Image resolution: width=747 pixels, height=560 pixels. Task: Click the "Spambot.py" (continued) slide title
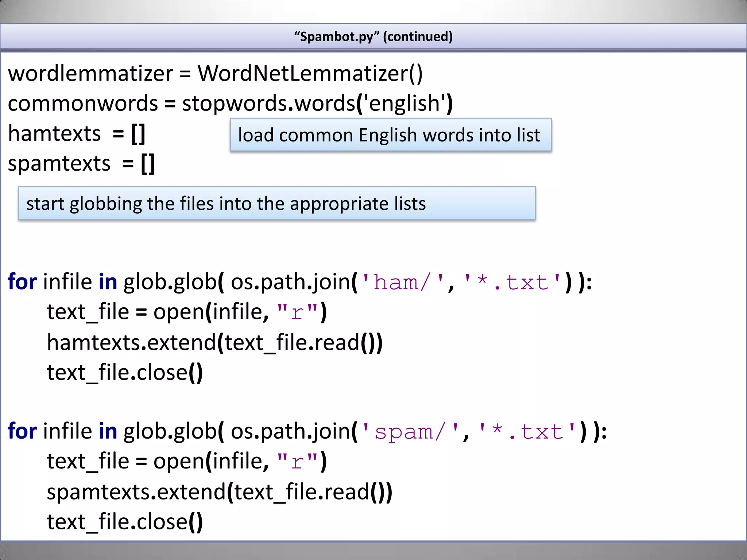click(x=373, y=36)
